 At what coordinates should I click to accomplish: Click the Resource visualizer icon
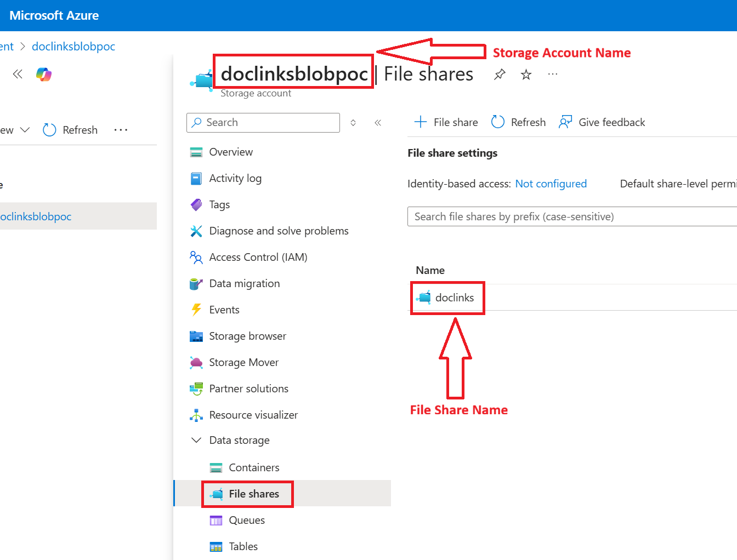pyautogui.click(x=196, y=415)
